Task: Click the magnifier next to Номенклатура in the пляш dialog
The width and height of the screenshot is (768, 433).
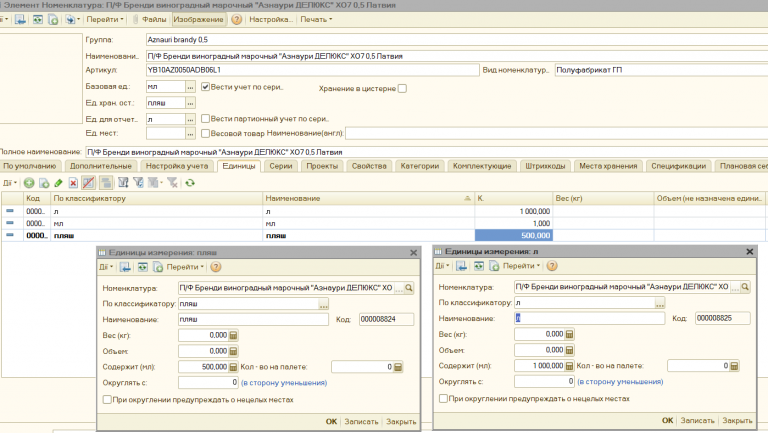Action: pos(409,288)
